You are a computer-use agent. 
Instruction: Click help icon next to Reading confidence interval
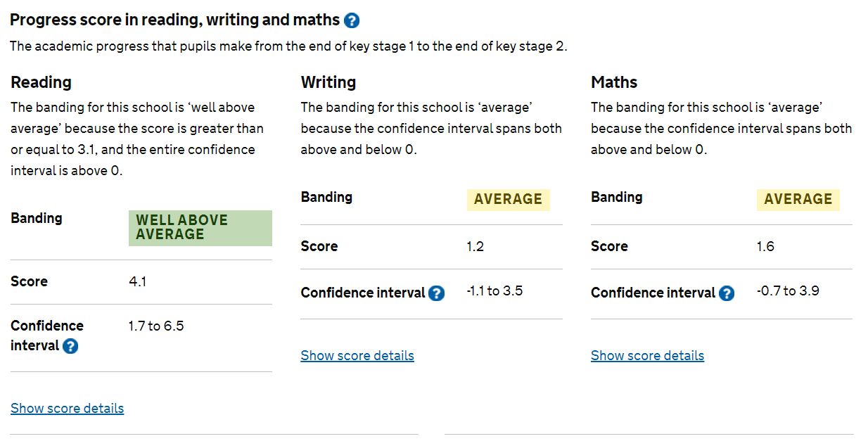70,346
